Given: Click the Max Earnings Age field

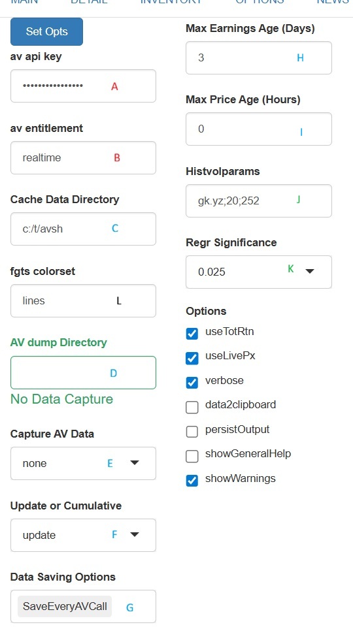Looking at the screenshot, I should tap(258, 57).
